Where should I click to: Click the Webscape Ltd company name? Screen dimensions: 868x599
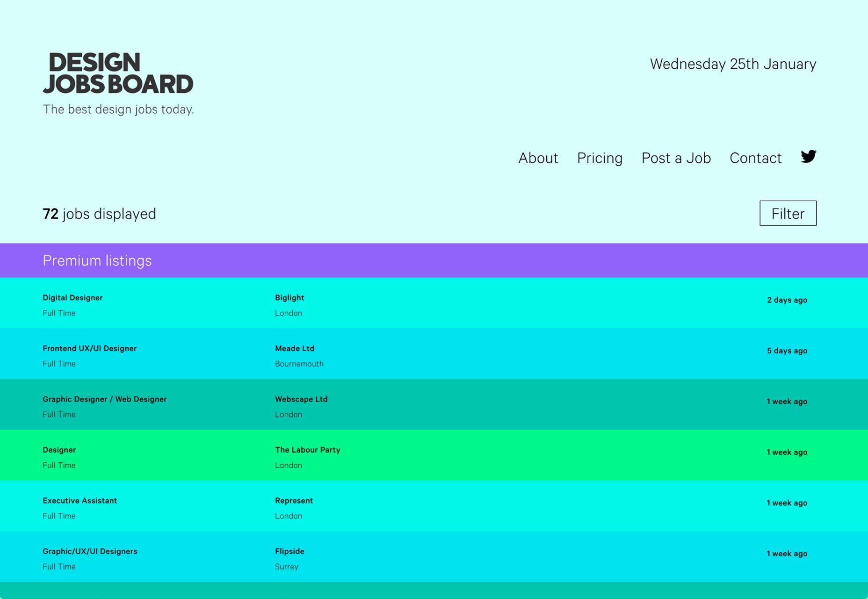(301, 399)
